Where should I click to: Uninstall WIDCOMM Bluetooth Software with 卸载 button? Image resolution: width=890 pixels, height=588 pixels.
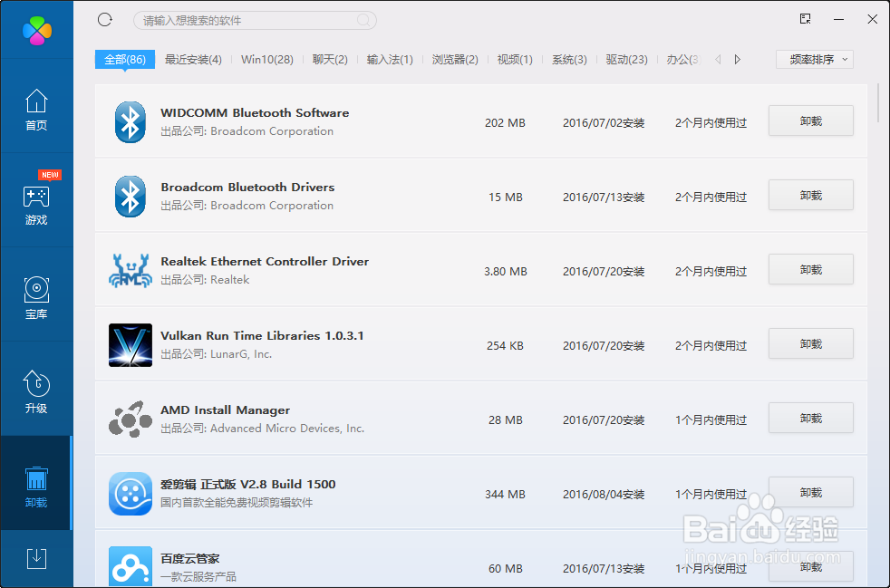point(810,120)
